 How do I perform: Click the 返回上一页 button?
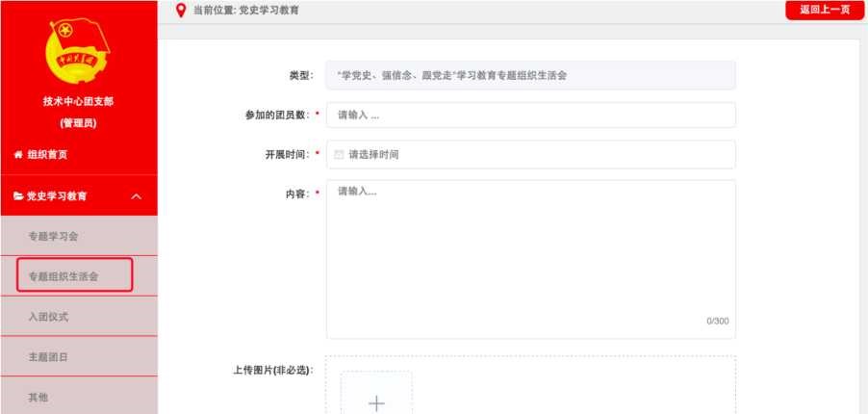coord(824,10)
